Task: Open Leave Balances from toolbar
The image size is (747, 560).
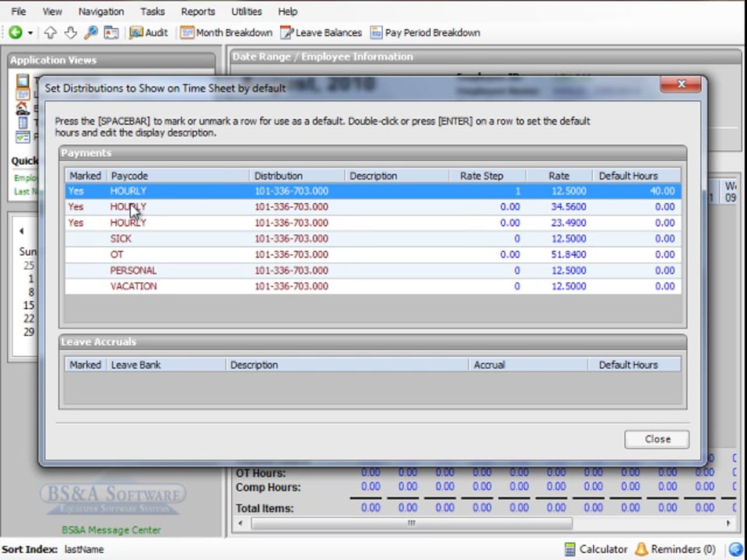Action: (321, 33)
